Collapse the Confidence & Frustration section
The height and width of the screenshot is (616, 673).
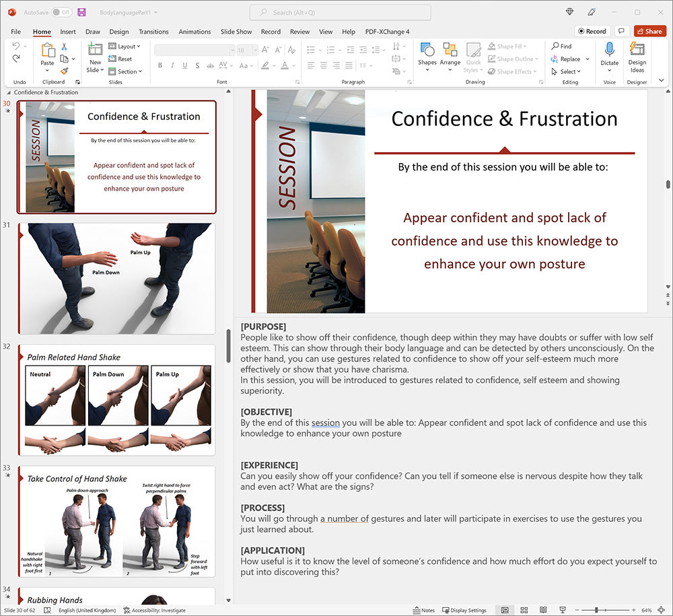click(9, 92)
